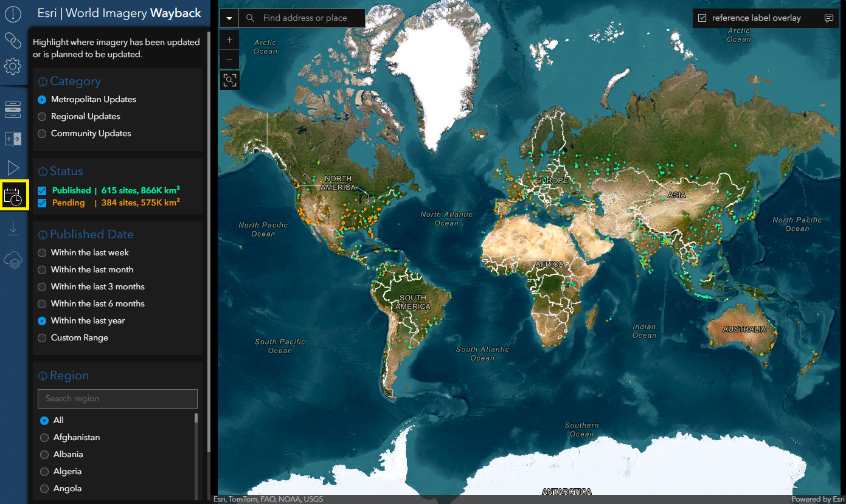Click the Esri World Imagery Wayback title

pyautogui.click(x=119, y=13)
